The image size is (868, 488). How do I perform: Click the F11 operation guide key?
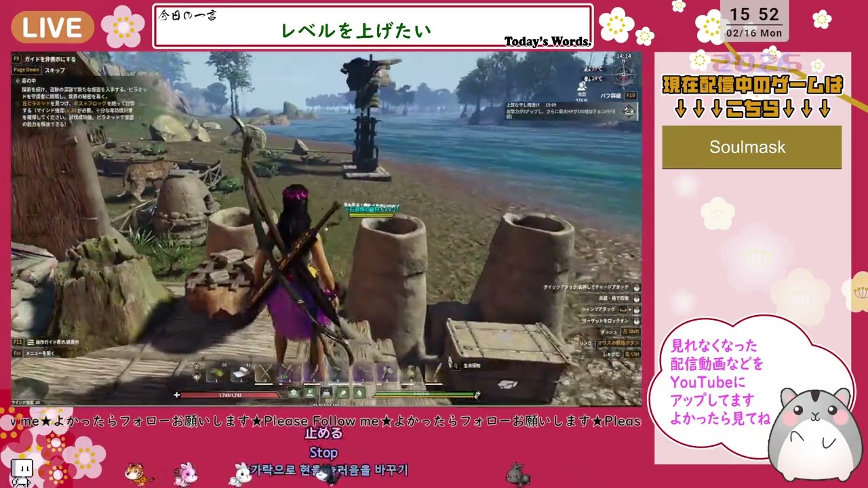[x=18, y=342]
